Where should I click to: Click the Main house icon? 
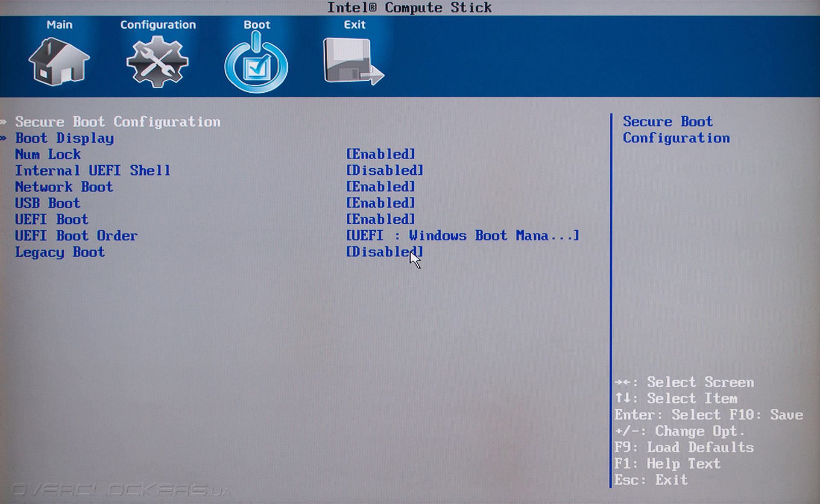(x=59, y=62)
